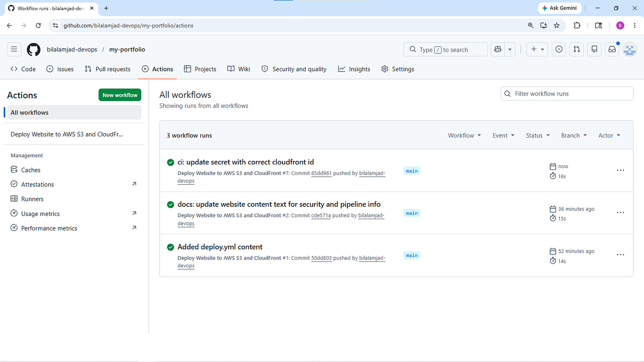Open the GitHub home logo
This screenshot has height=362, width=644.
coord(34,50)
